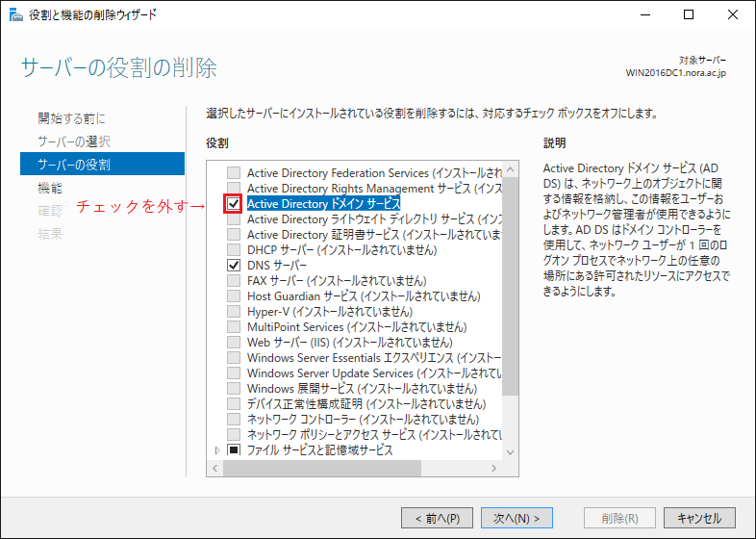Toggle the ファイル サービスと記憶域サービス checkbox
Image resolution: width=756 pixels, height=539 pixels.
pyautogui.click(x=234, y=450)
